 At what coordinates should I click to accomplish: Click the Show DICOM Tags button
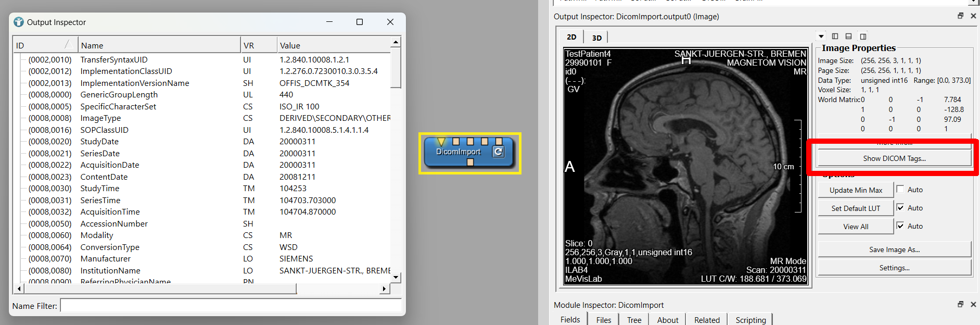[894, 158]
